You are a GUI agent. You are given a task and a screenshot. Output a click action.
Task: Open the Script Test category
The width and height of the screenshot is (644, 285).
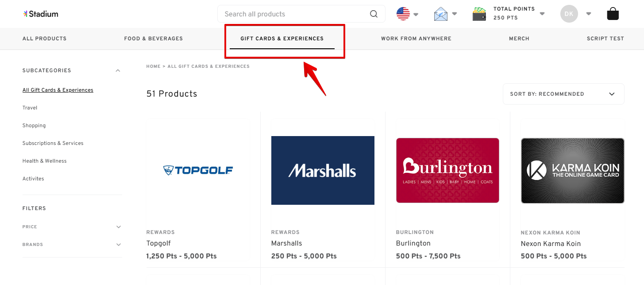[605, 39]
